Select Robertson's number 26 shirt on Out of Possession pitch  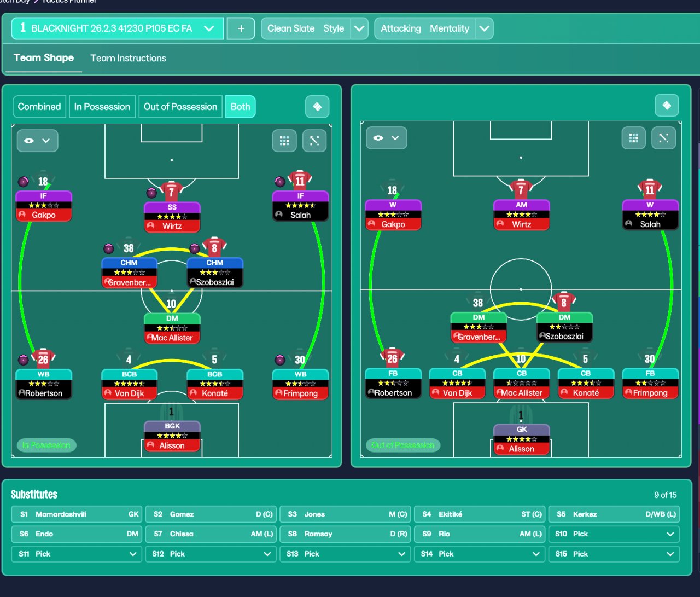click(392, 358)
